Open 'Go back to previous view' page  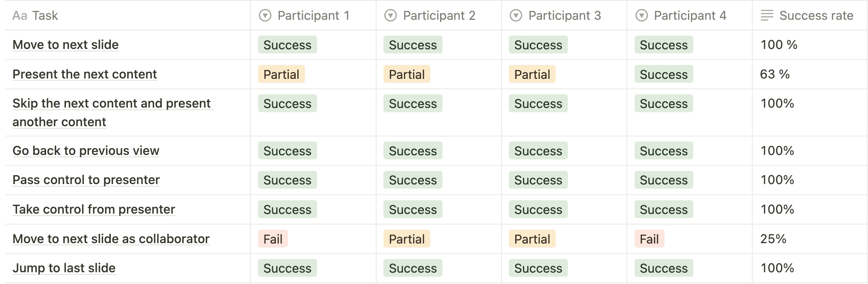pyautogui.click(x=86, y=151)
